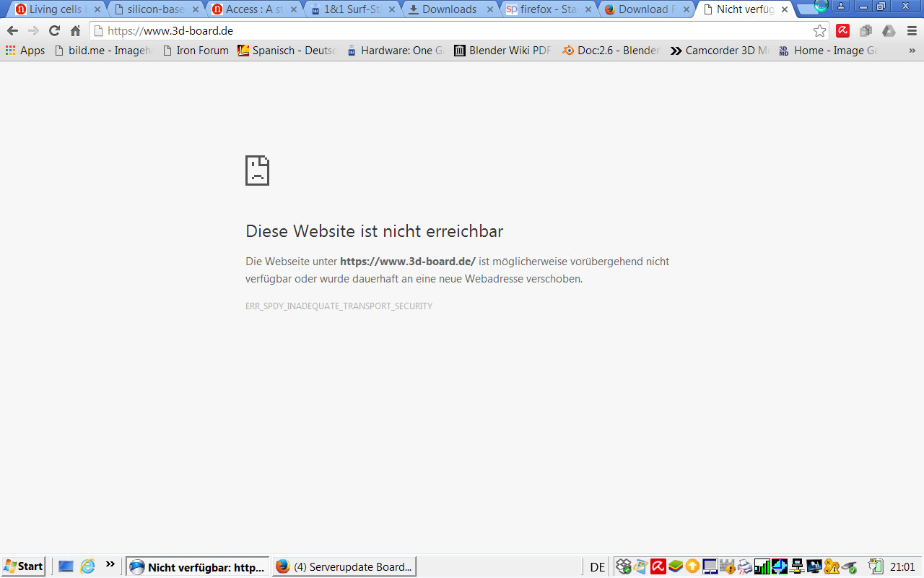The image size is (924, 578).
Task: Click the Windows Live Messenger tray icon
Action: [640, 567]
